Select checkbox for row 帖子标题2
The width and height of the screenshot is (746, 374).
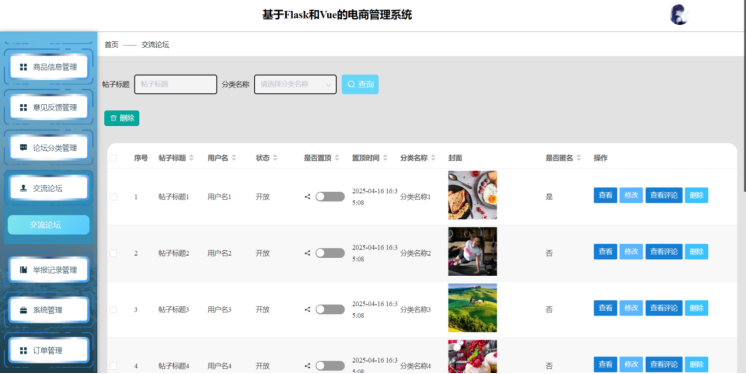(113, 253)
